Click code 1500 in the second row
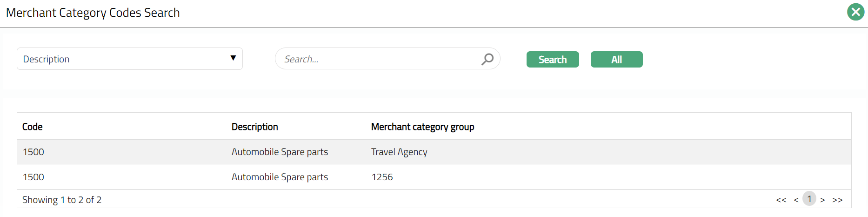 [x=33, y=177]
